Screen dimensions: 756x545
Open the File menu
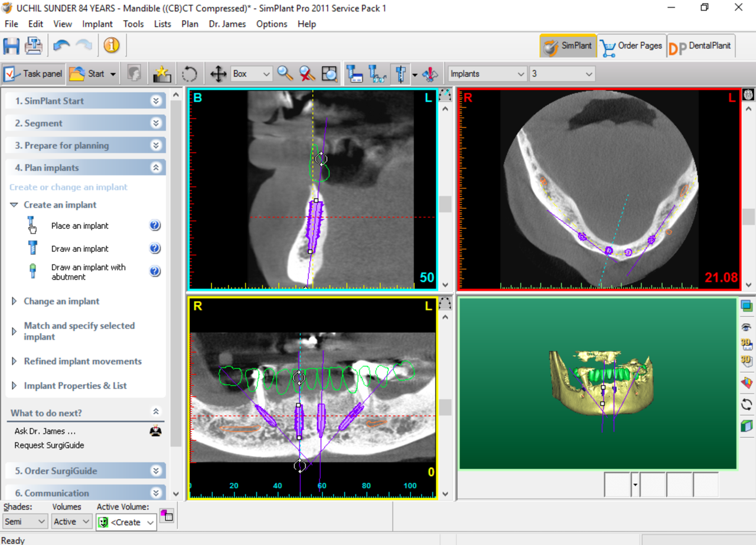click(x=11, y=24)
